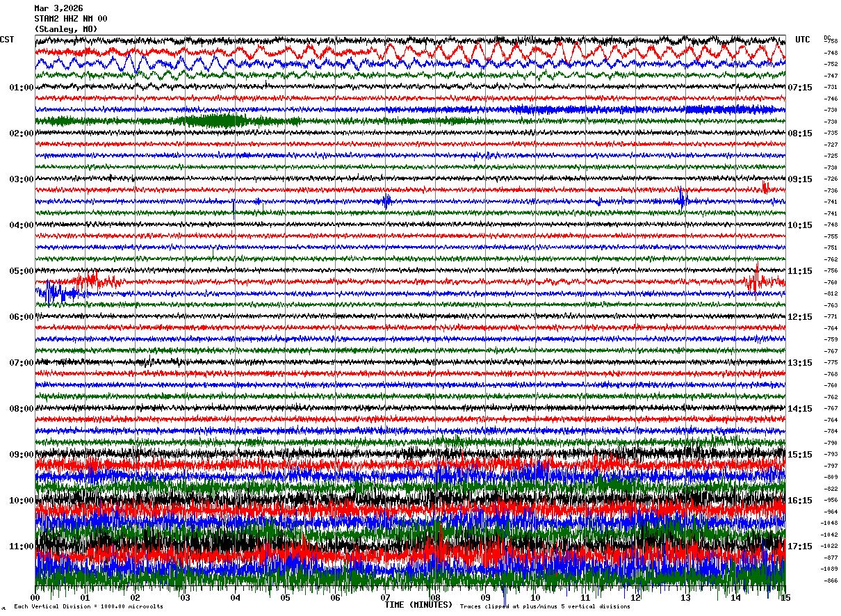Select the CST time label "08:00"
The image size is (841, 616).
pyautogui.click(x=22, y=409)
